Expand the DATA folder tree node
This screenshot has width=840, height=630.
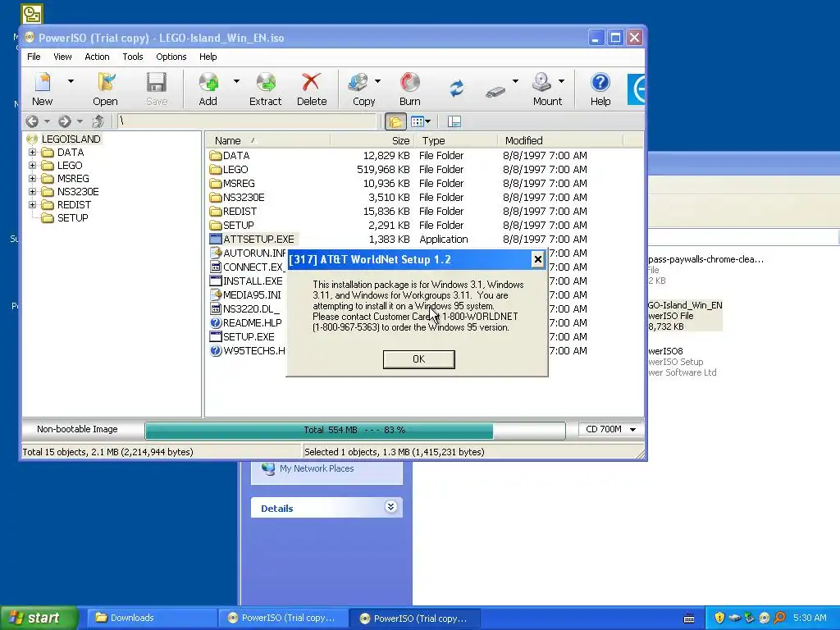tap(32, 152)
